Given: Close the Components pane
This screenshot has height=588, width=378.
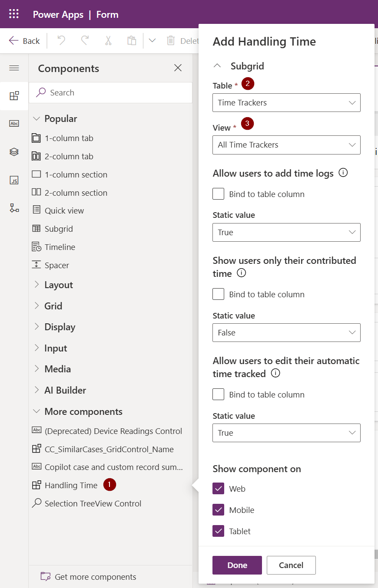Looking at the screenshot, I should click(x=178, y=68).
